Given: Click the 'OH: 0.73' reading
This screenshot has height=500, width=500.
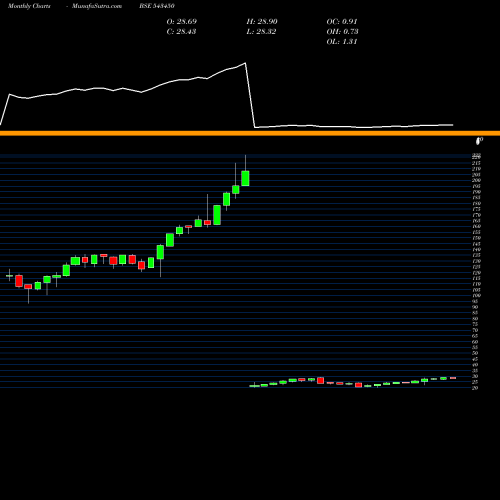Looking at the screenshot, I should tap(342, 32).
